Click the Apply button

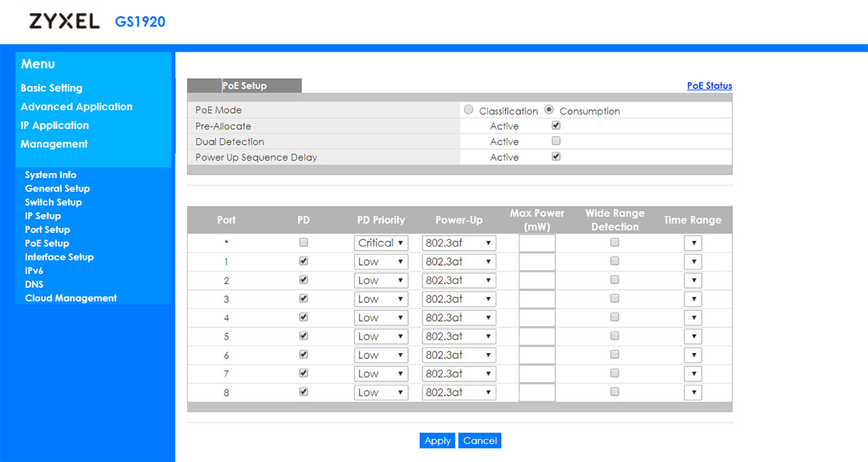point(437,440)
